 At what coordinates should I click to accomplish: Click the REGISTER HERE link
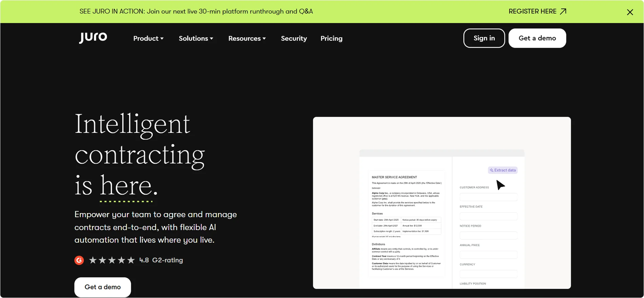tap(537, 12)
